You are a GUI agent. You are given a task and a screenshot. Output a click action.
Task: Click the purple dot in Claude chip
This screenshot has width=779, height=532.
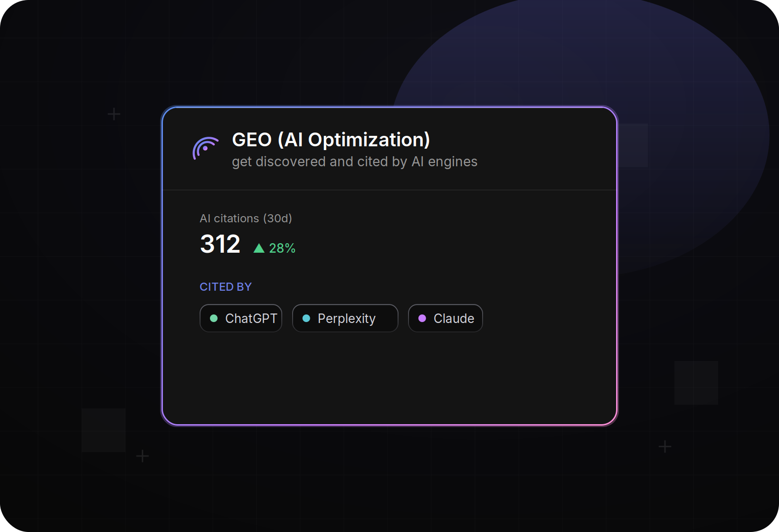(422, 318)
